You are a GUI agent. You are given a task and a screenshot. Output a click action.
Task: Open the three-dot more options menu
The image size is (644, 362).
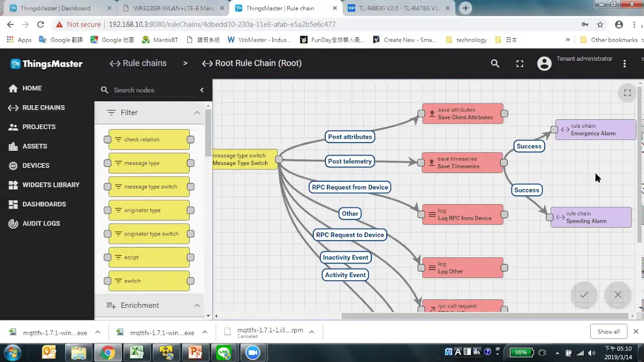(624, 63)
